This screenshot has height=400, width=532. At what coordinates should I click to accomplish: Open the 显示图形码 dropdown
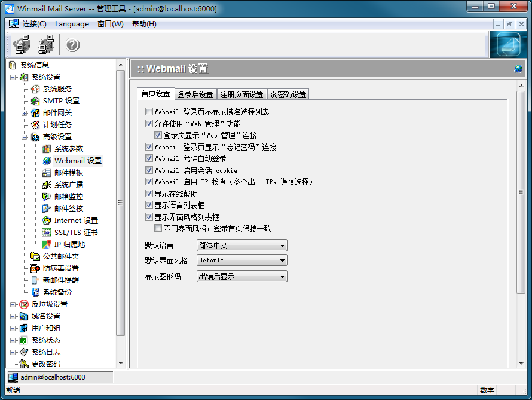pos(282,276)
